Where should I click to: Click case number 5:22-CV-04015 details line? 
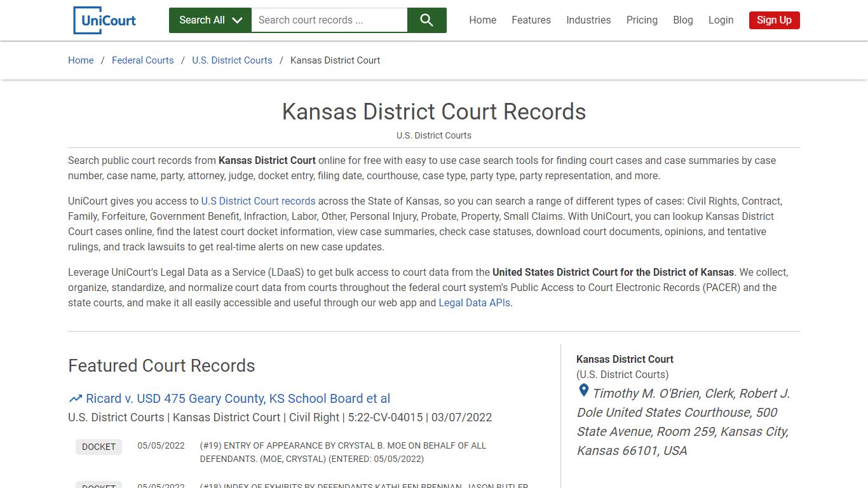(280, 417)
